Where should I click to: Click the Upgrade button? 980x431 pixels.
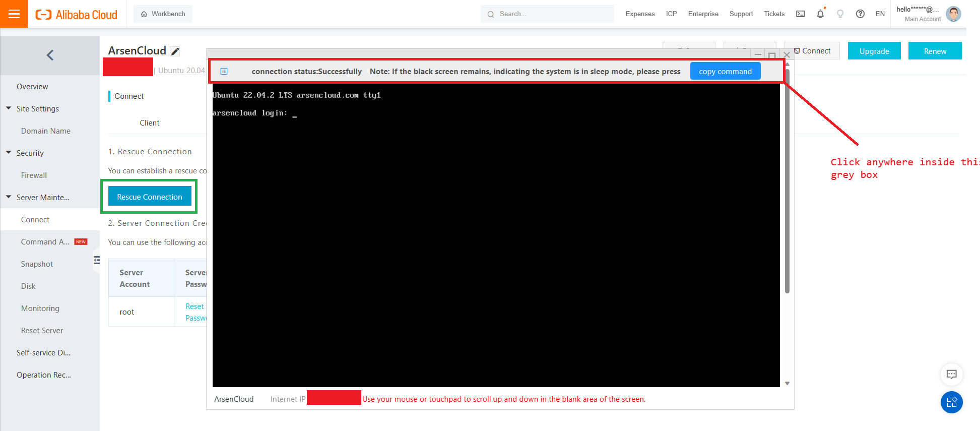pos(874,51)
